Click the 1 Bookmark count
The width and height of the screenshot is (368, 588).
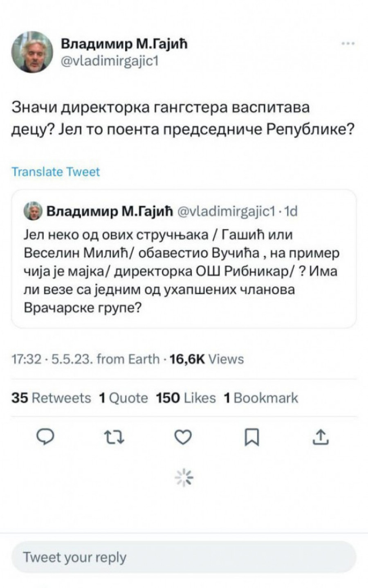[x=261, y=398]
